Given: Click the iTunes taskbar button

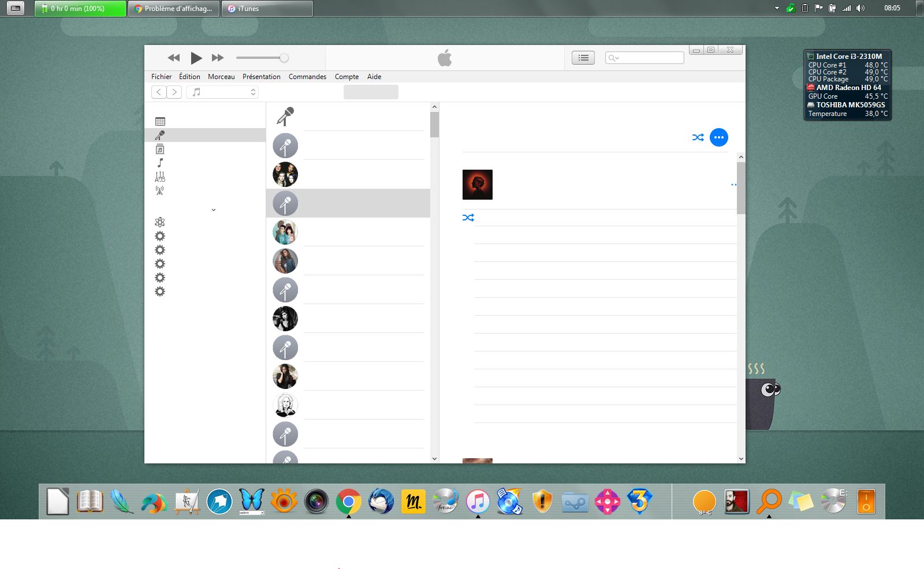Looking at the screenshot, I should click(x=267, y=9).
